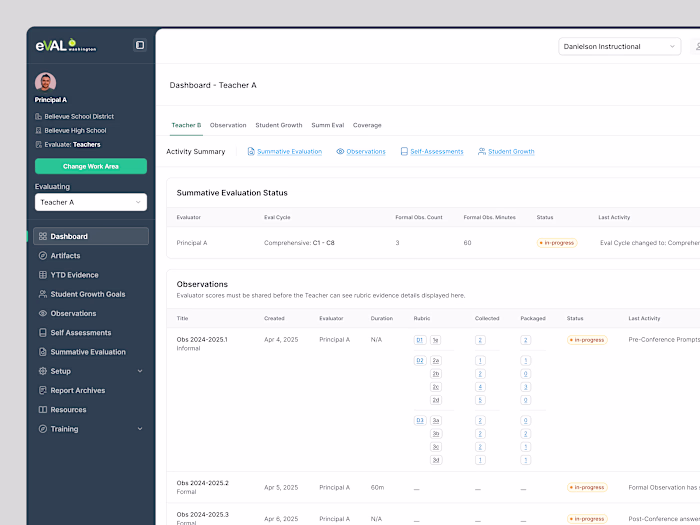The width and height of the screenshot is (700, 525).
Task: Click the Self-Assessments link in Activity Summary
Action: [x=437, y=151]
